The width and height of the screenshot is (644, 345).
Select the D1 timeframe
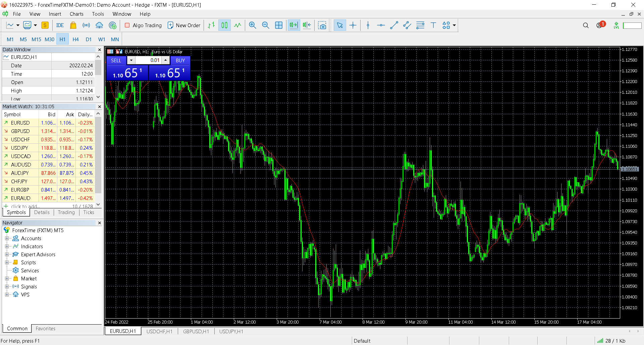click(x=89, y=39)
